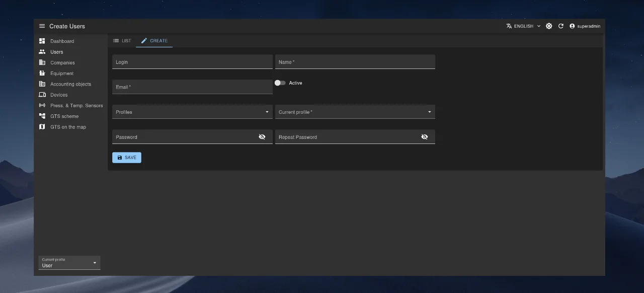This screenshot has width=644, height=293.
Task: Click the Email input field
Action: (x=192, y=87)
